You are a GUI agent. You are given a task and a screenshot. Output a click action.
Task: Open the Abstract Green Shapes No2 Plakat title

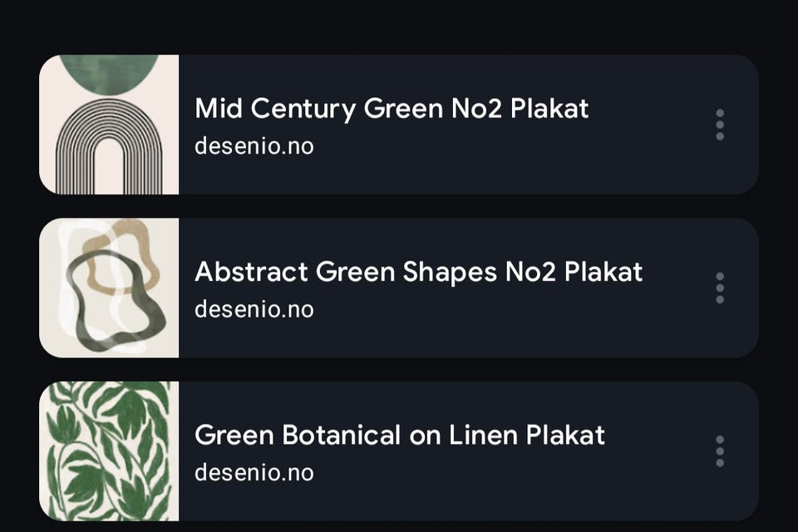418,272
